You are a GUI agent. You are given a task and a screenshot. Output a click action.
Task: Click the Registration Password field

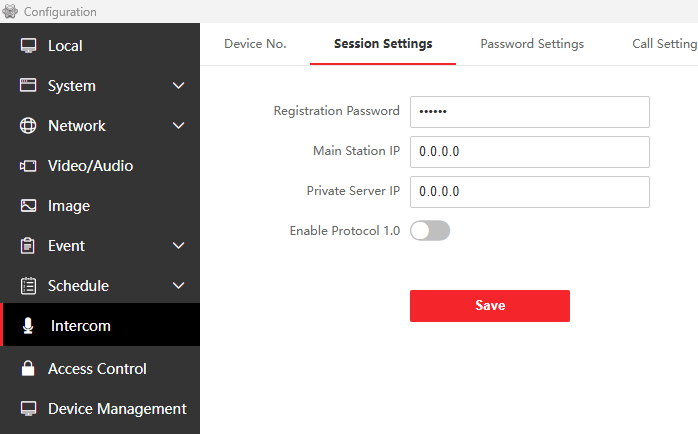pyautogui.click(x=530, y=112)
